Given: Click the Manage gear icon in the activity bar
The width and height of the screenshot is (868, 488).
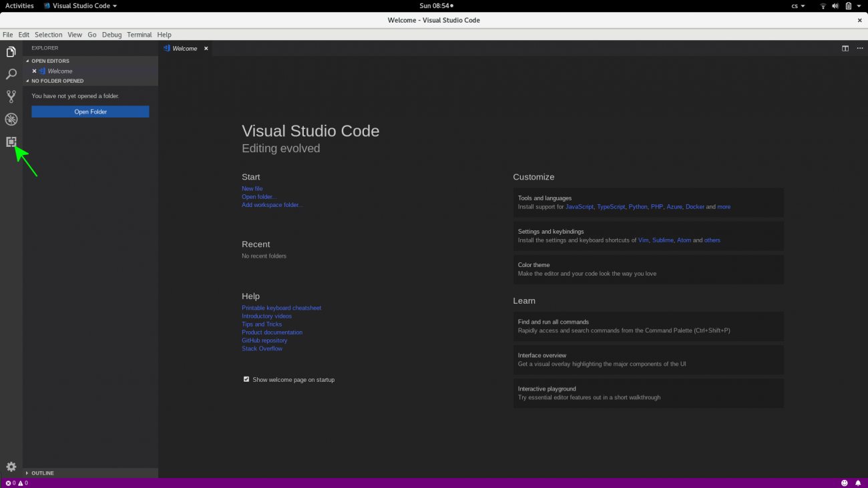Looking at the screenshot, I should pos(11,467).
